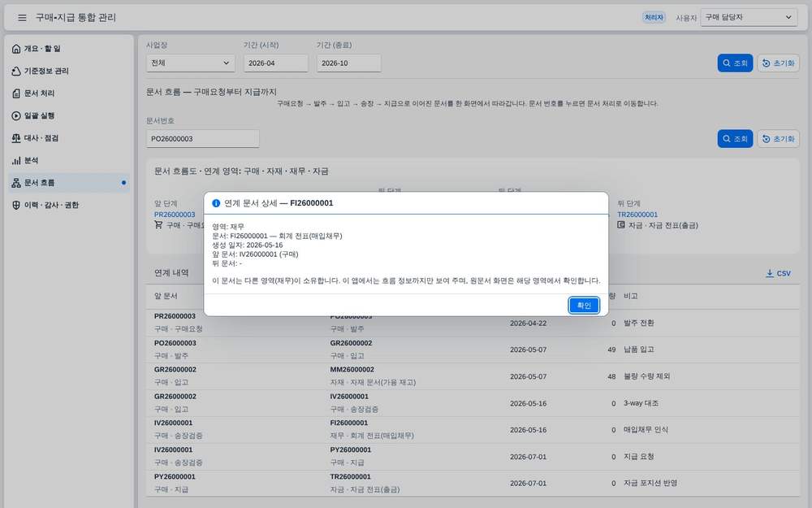This screenshot has width=812, height=508.
Task: Click 조회 button beside 문서번호 field
Action: pyautogui.click(x=735, y=139)
